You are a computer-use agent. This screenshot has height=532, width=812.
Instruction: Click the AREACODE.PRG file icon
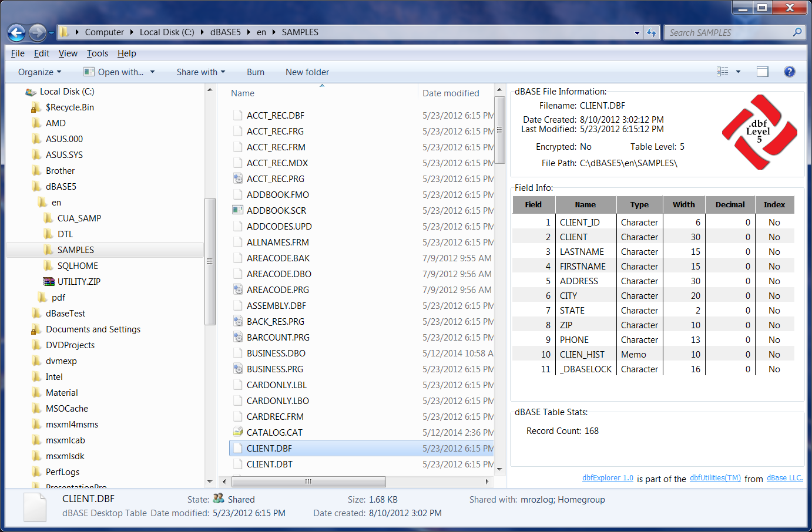pos(238,289)
